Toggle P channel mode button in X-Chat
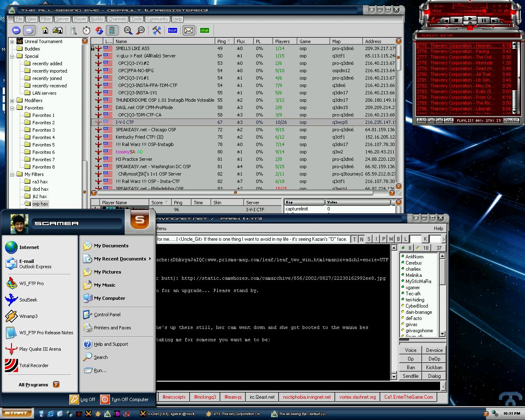Viewport: 525px width, 420px height. (x=383, y=239)
